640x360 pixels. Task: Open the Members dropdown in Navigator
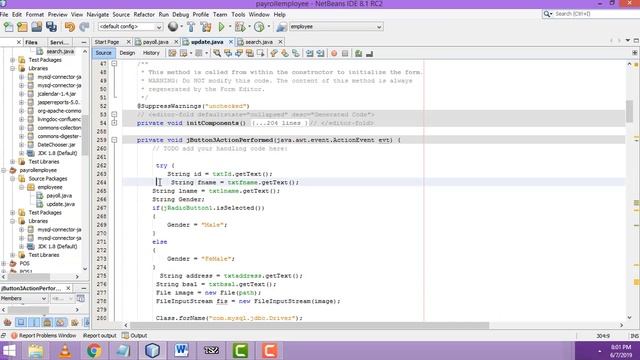[24, 298]
